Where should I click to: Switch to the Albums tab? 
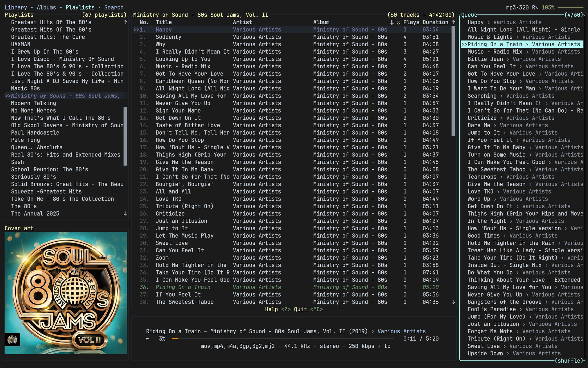46,7
